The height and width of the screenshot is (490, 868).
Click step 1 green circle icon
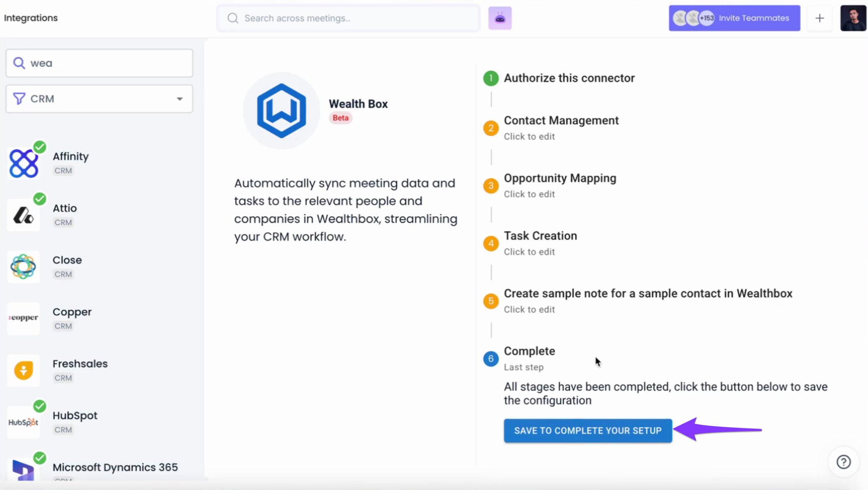click(491, 78)
